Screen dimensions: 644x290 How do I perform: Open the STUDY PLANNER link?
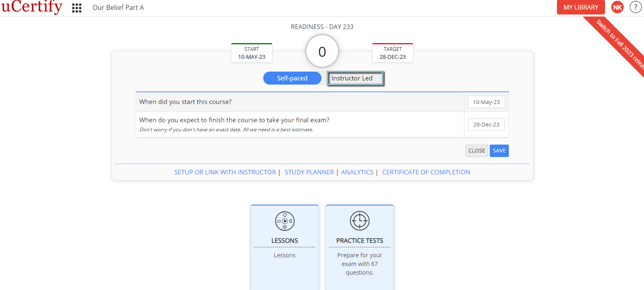tap(309, 172)
